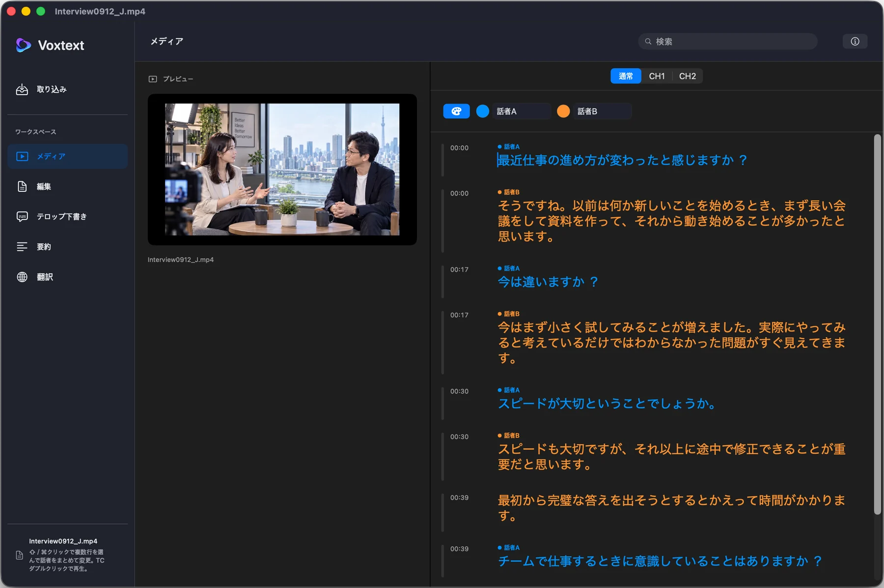Screen dimensions: 884x588
Task: Open the 翻訳 translation section
Action: pyautogui.click(x=67, y=277)
